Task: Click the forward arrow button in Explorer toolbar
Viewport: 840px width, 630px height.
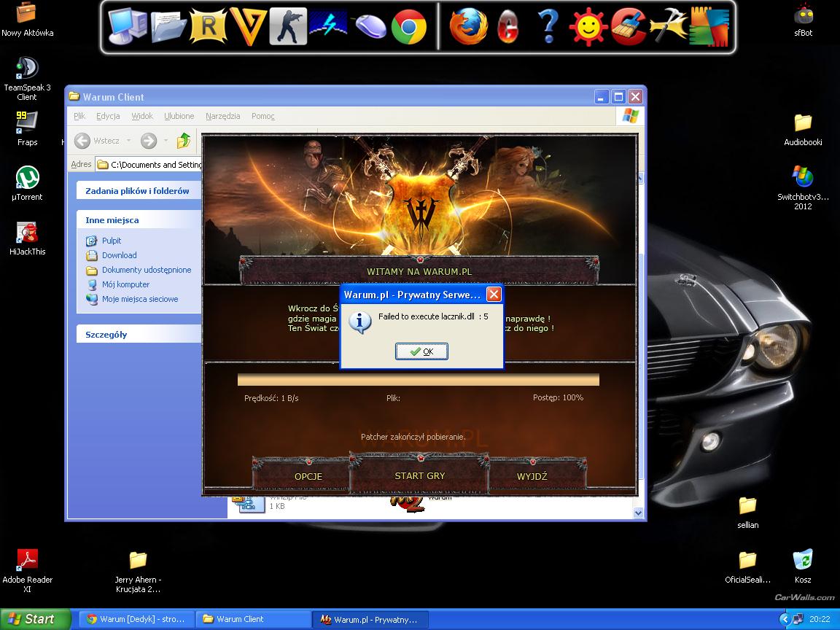Action: (x=149, y=141)
